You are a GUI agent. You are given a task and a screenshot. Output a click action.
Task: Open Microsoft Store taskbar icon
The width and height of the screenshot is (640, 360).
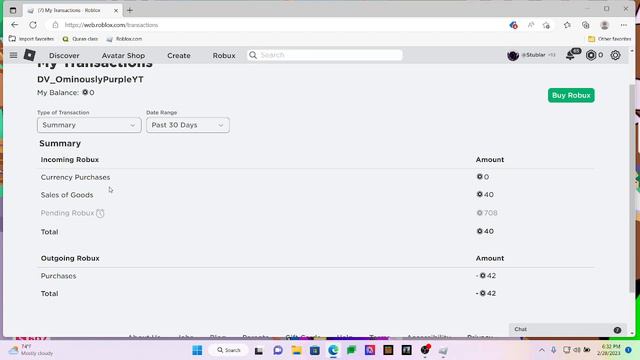pyautogui.click(x=315, y=350)
